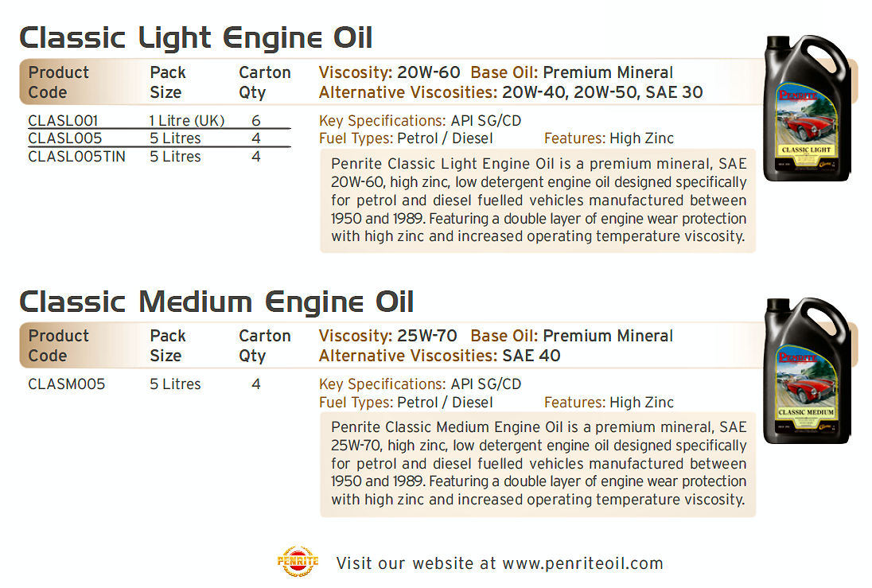This screenshot has width=872, height=588.
Task: Click Key Specifications API SG/CD under Classic Light
Action: [420, 121]
